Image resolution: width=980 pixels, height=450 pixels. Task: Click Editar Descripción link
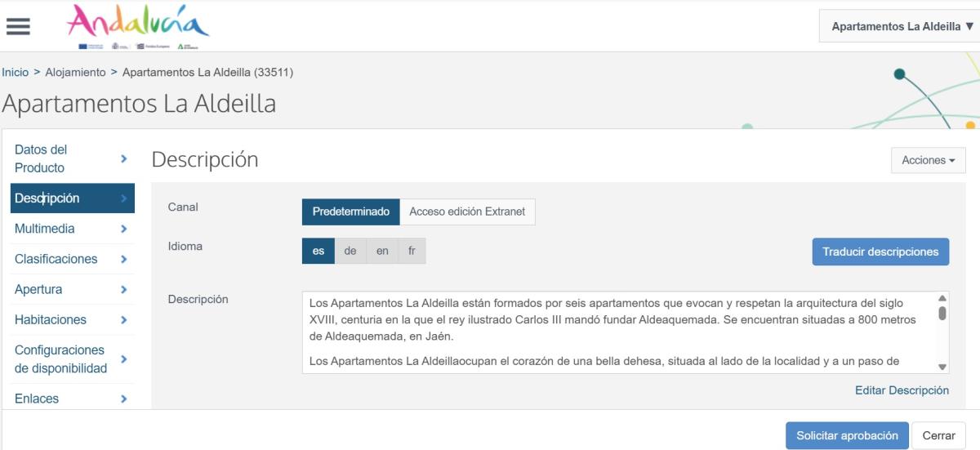[902, 390]
